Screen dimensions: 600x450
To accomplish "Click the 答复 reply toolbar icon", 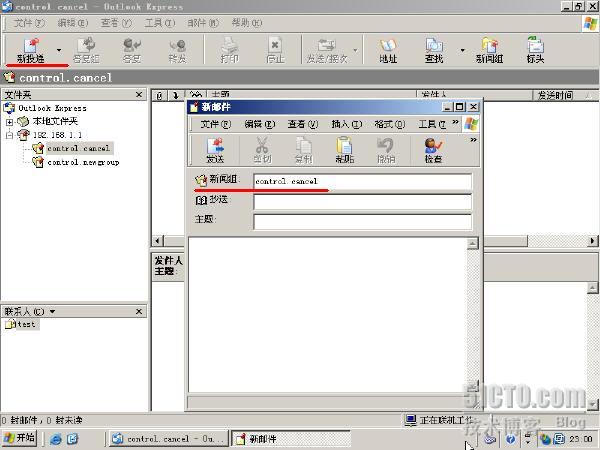I will [132, 50].
